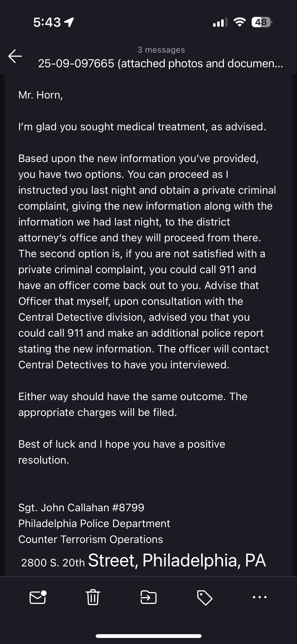Tap the '3 messages' count label
This screenshot has height=644, width=297.
click(161, 50)
